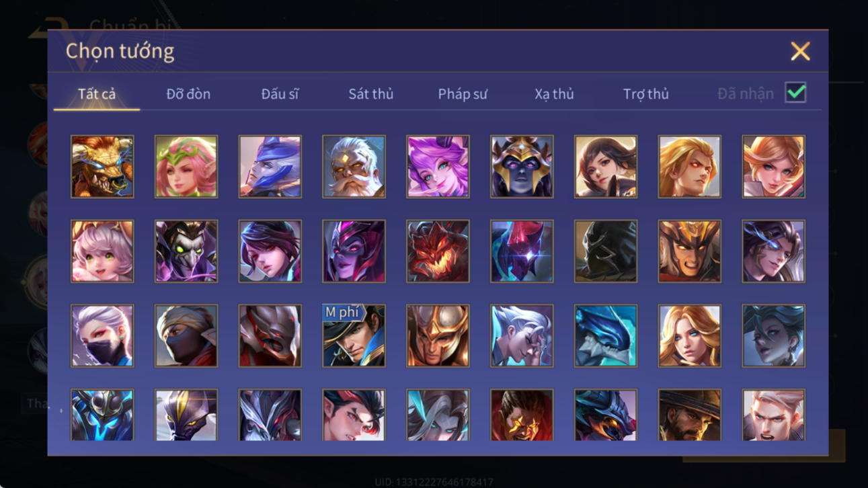Choose the plague doctor mask hero

(186, 251)
